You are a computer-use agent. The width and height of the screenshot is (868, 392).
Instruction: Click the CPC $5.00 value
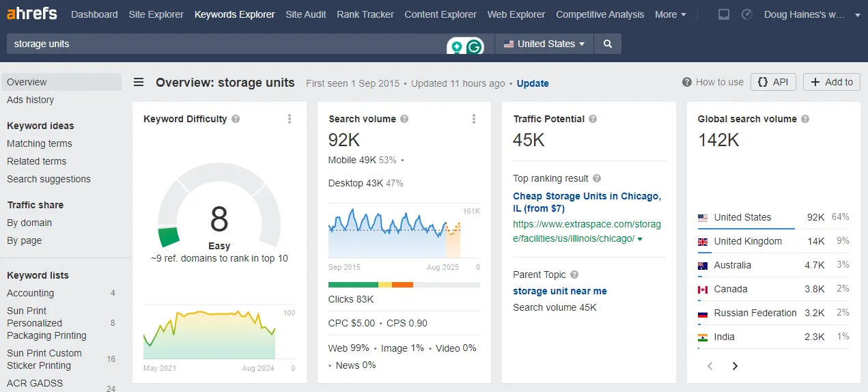352,323
